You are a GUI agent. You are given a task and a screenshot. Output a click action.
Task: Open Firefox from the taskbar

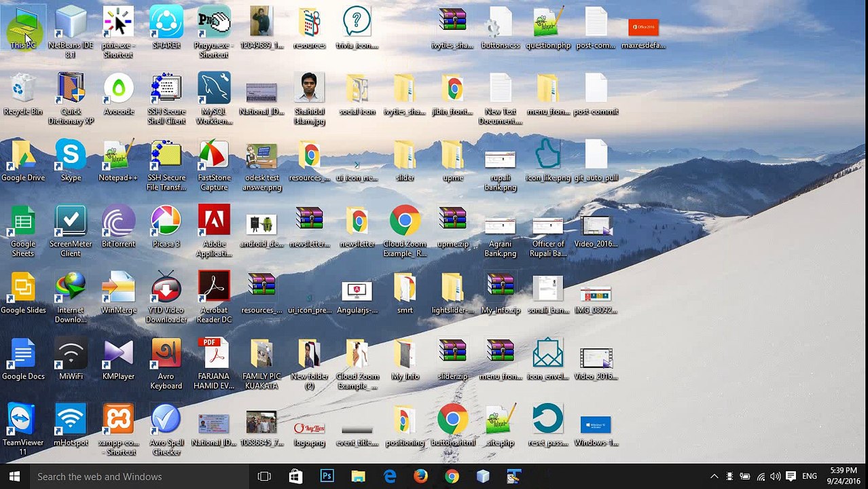[x=420, y=477]
